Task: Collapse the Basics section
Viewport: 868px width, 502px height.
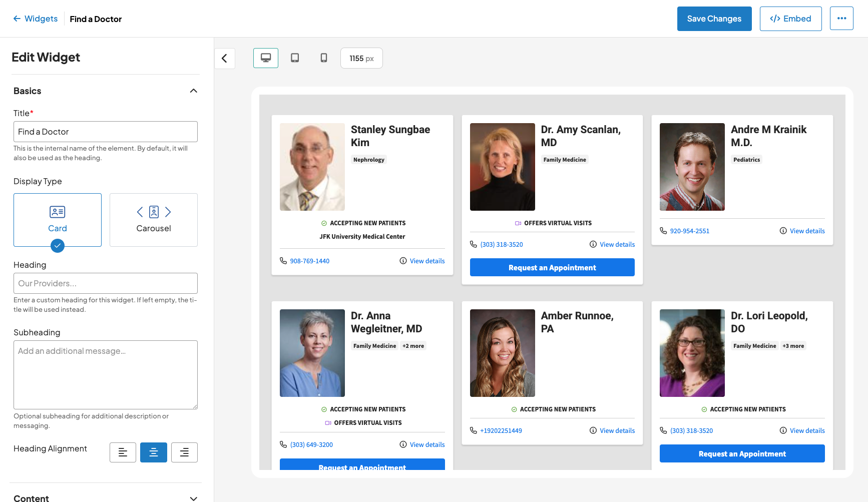Action: point(194,91)
